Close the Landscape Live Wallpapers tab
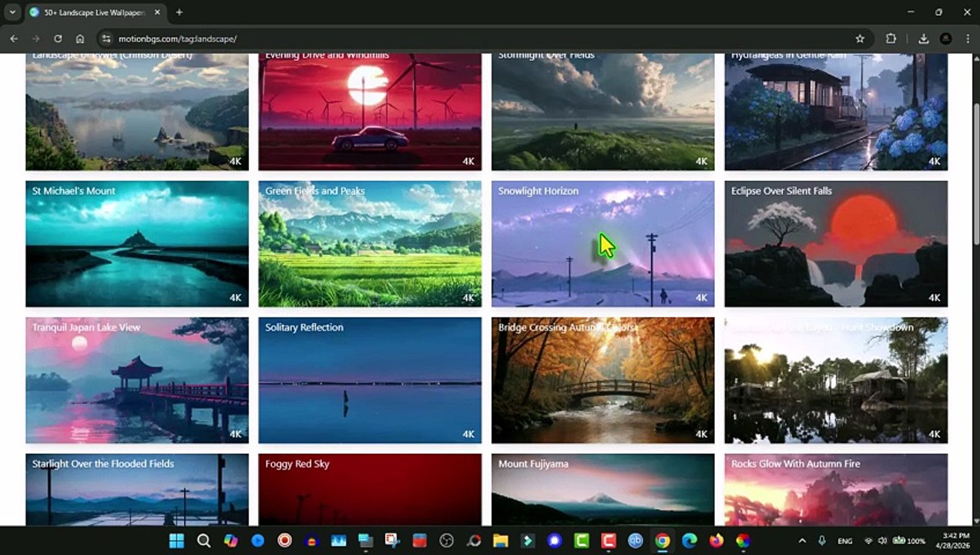The height and width of the screenshot is (555, 980). coord(157,12)
